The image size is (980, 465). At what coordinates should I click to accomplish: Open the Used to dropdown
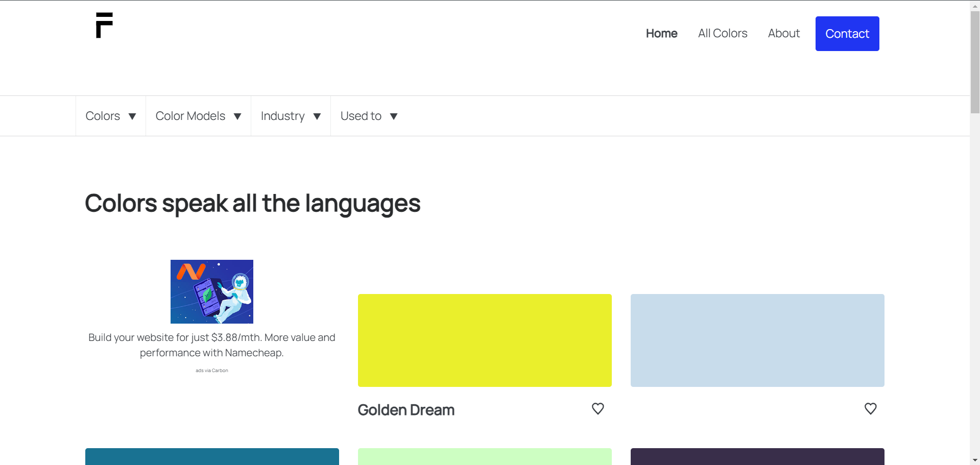tap(369, 116)
